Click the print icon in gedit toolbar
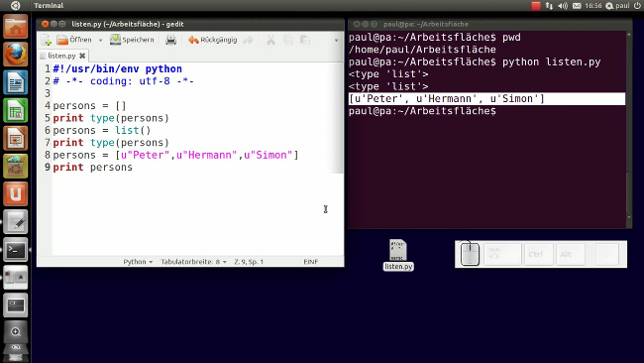 point(170,40)
